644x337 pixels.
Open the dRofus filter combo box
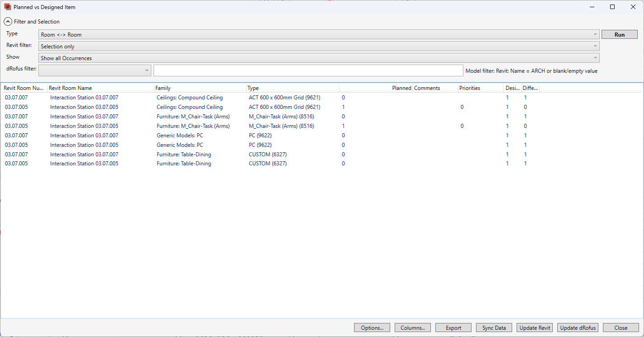coord(95,70)
